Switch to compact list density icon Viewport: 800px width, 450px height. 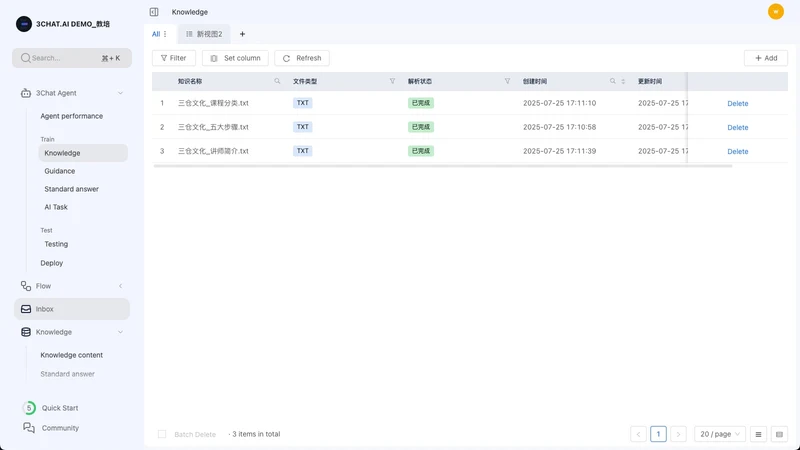pos(758,434)
